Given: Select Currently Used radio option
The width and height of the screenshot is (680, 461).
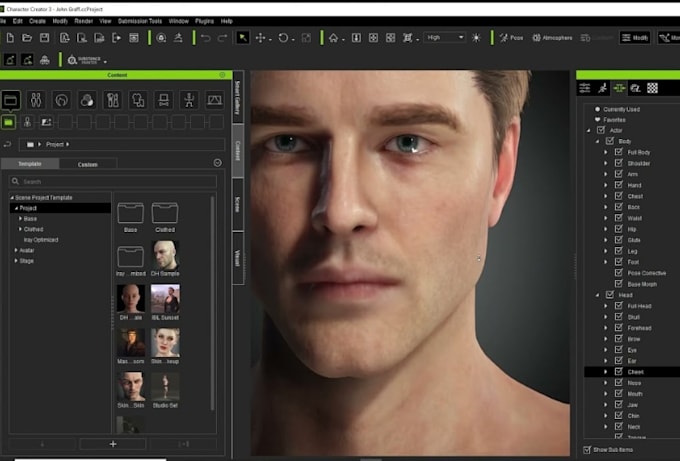Looking at the screenshot, I should click(x=597, y=109).
